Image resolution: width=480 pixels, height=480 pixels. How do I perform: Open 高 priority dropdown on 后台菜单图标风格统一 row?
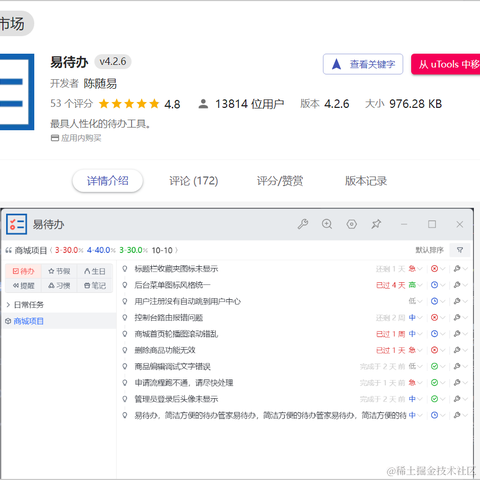tap(415, 285)
